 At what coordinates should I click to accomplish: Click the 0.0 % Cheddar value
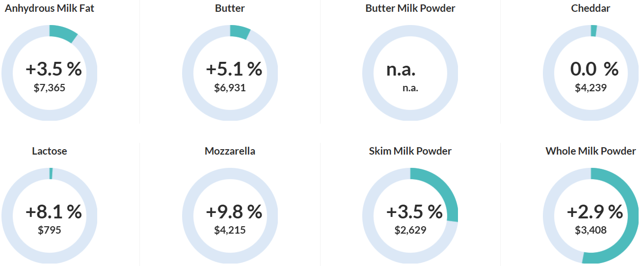coord(594,70)
